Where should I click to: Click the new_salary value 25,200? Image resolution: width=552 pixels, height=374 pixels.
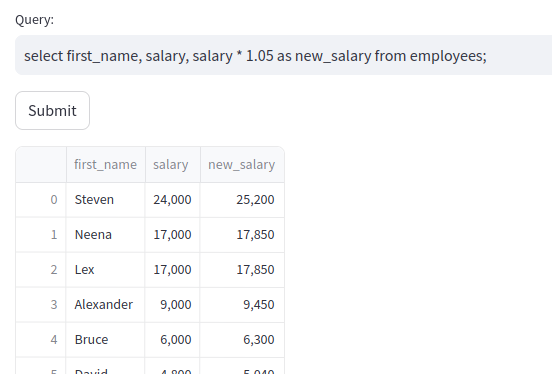click(x=242, y=200)
